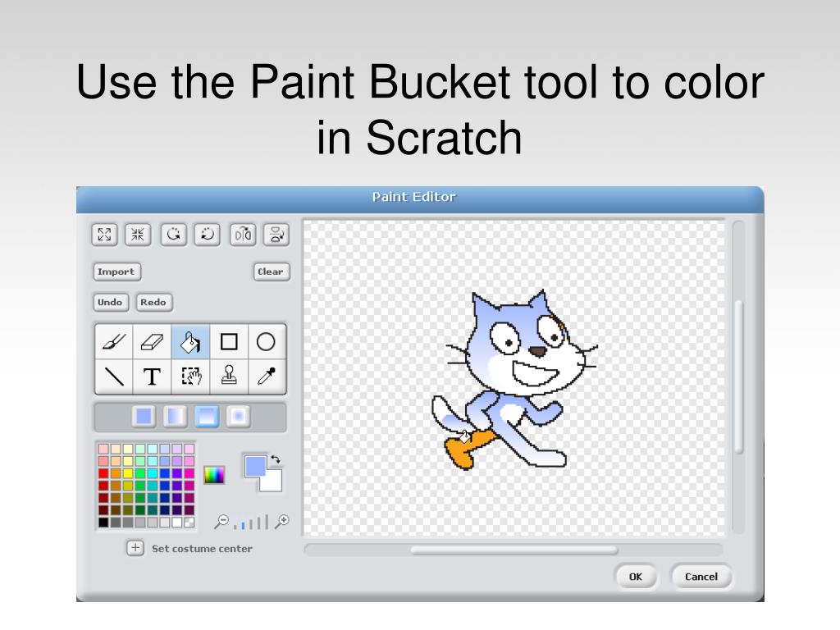
Task: Click the Redo button
Action: pyautogui.click(x=153, y=302)
